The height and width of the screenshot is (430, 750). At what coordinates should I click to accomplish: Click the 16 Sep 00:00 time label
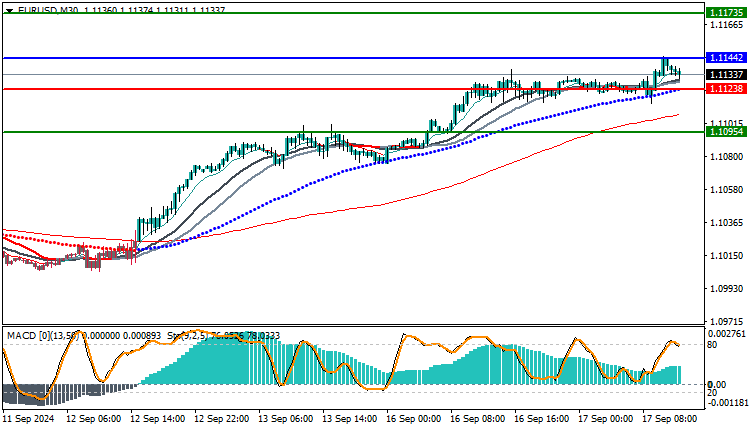(x=414, y=419)
